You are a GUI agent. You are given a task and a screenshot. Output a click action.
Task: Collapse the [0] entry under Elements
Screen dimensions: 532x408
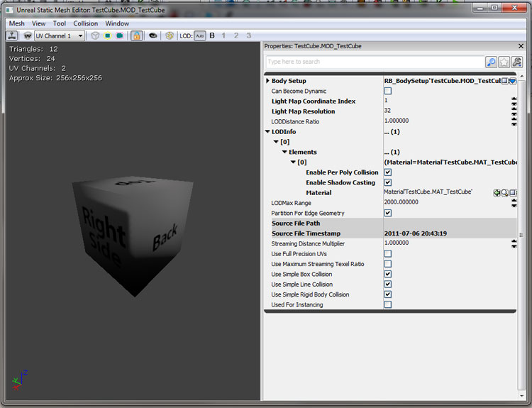(x=293, y=162)
